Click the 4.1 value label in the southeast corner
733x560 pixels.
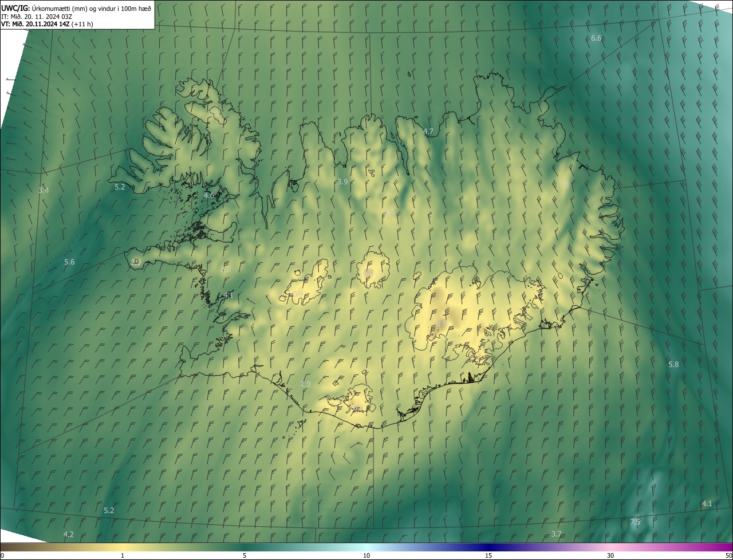coord(707,503)
